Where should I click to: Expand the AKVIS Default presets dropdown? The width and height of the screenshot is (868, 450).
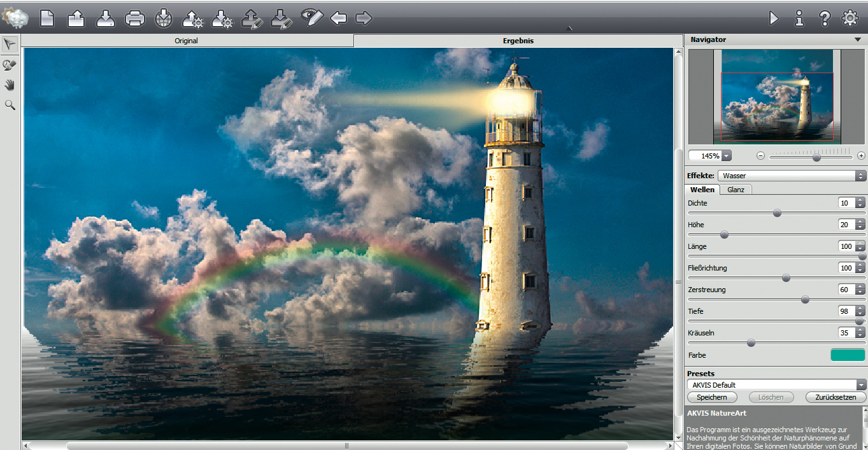pyautogui.click(x=777, y=384)
